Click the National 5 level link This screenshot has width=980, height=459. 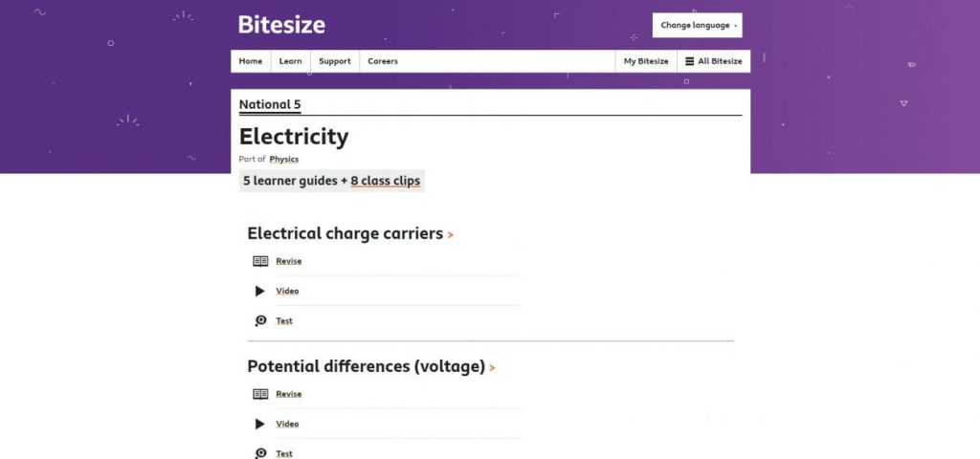pos(270,104)
